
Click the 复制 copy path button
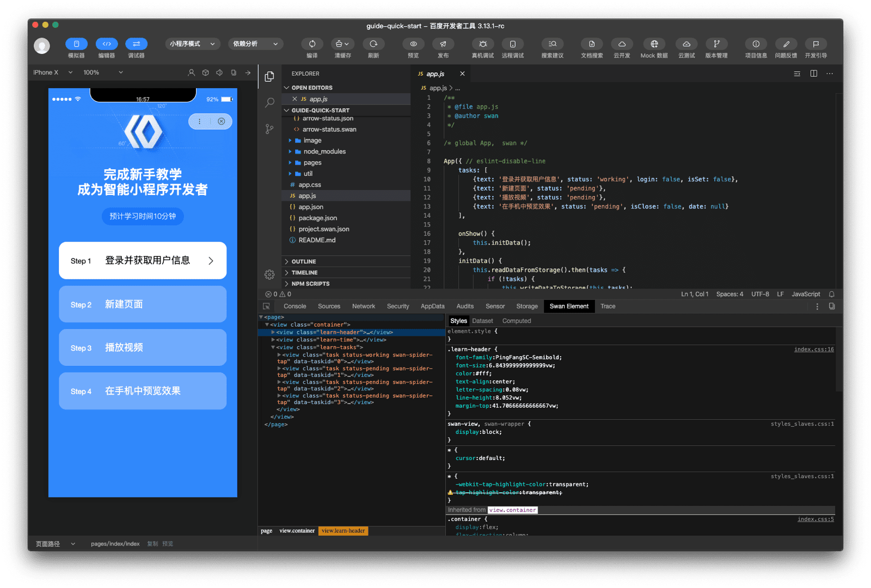(153, 543)
